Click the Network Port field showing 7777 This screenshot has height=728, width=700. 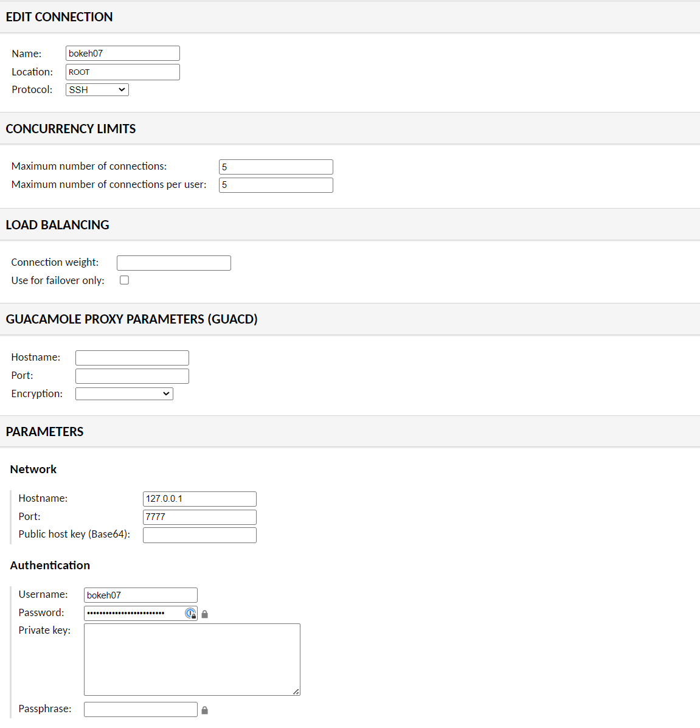click(x=199, y=517)
